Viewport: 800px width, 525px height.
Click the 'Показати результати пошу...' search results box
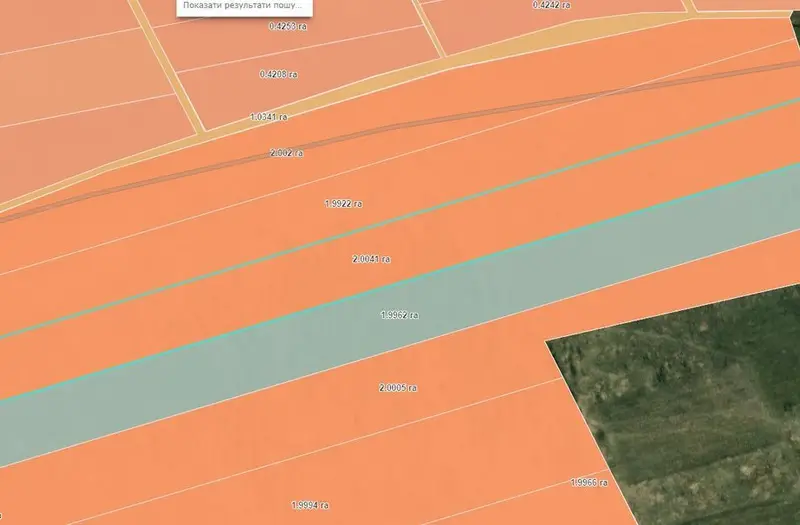click(x=244, y=7)
